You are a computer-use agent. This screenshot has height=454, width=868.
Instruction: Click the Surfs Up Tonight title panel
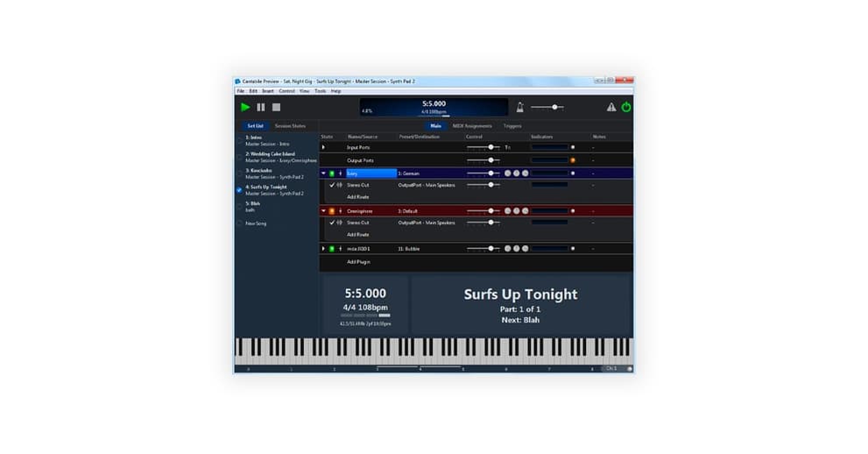pos(521,306)
